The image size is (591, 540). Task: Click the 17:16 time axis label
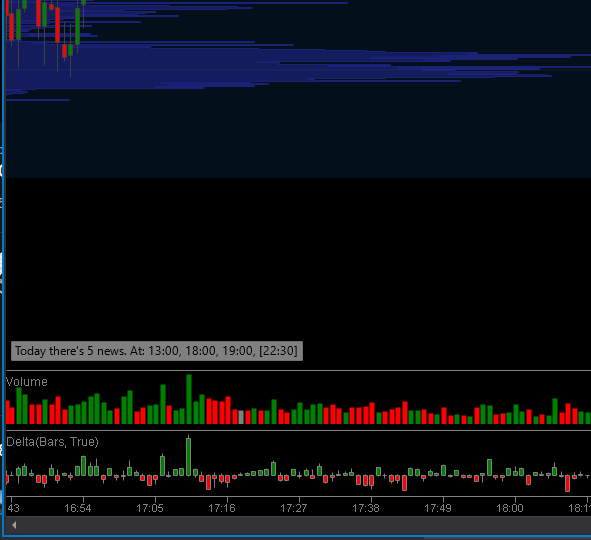click(x=222, y=508)
